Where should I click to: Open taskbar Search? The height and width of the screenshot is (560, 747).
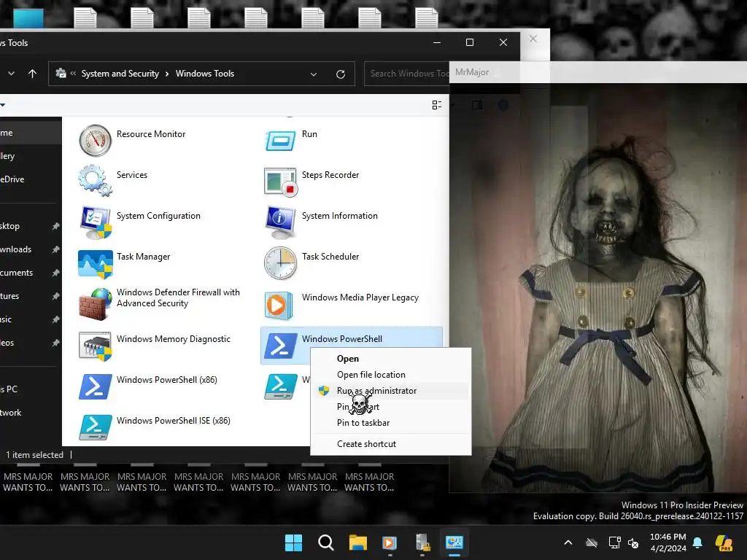(326, 542)
